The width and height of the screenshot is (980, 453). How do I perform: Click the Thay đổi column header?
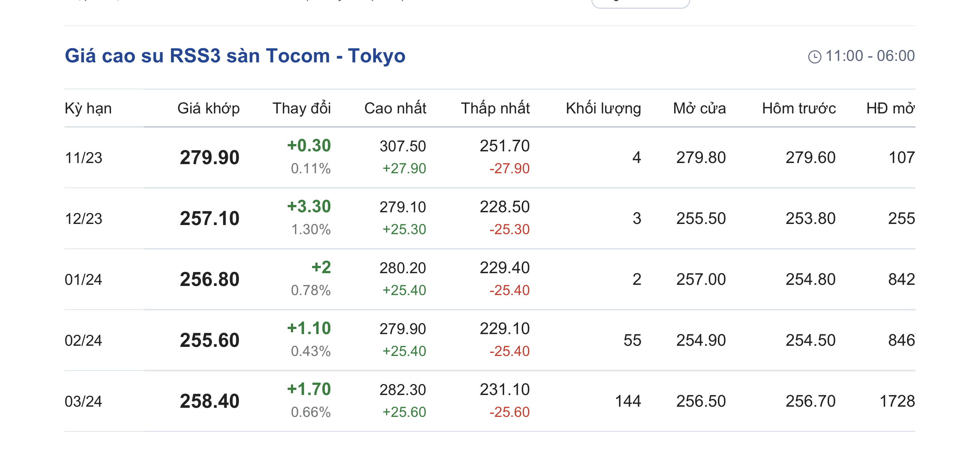pos(301,108)
